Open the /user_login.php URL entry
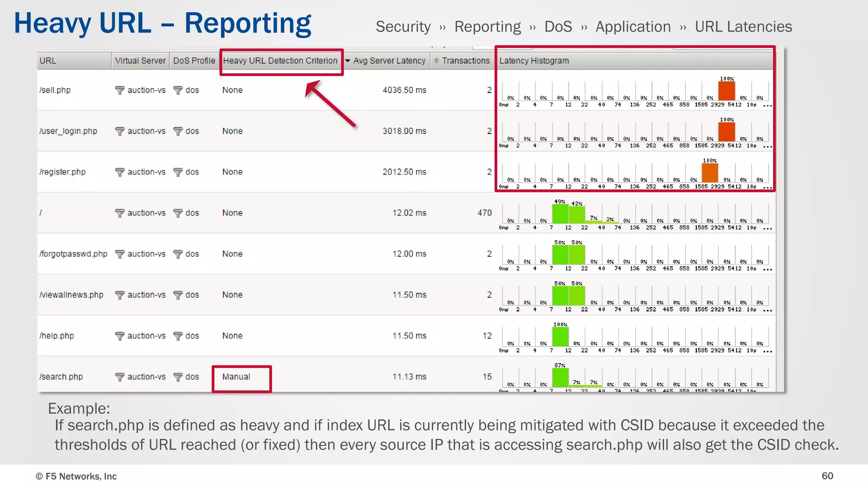 (x=68, y=131)
